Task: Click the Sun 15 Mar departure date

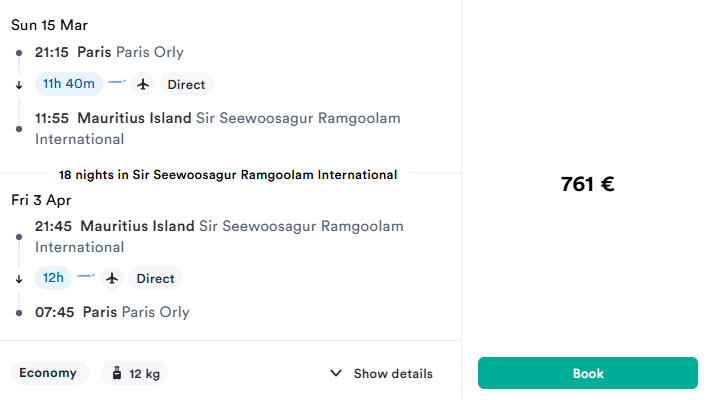Action: point(50,25)
